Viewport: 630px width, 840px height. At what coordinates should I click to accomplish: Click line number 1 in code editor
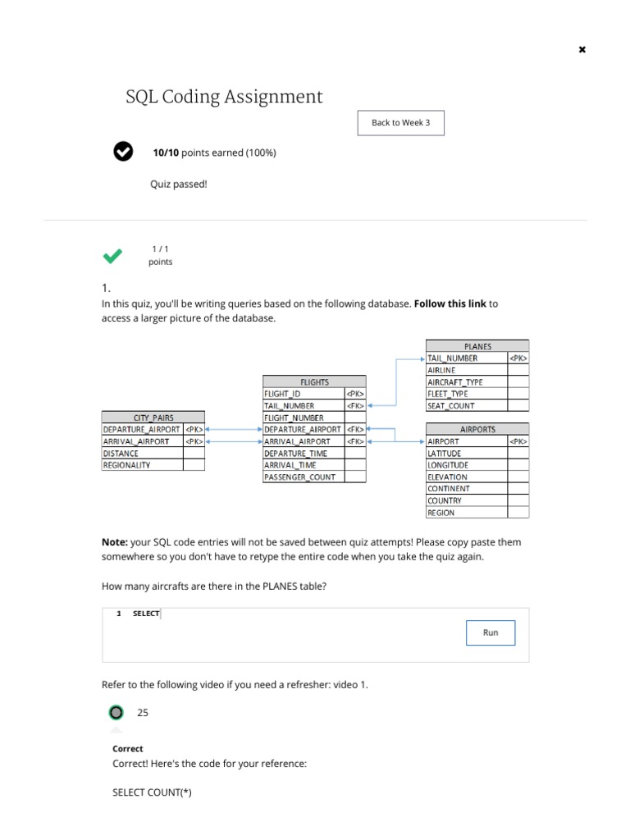pyautogui.click(x=119, y=614)
